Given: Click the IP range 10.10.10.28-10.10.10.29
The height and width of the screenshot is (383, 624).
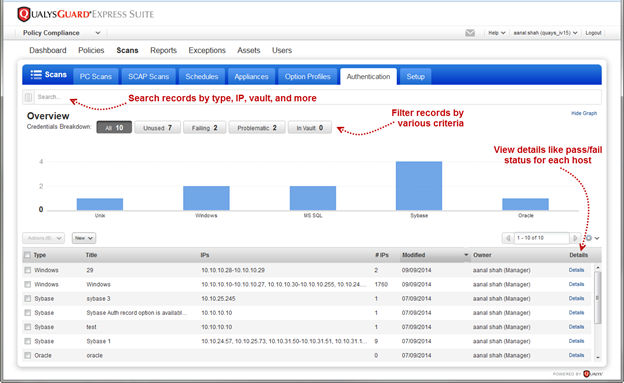Looking at the screenshot, I should (233, 270).
